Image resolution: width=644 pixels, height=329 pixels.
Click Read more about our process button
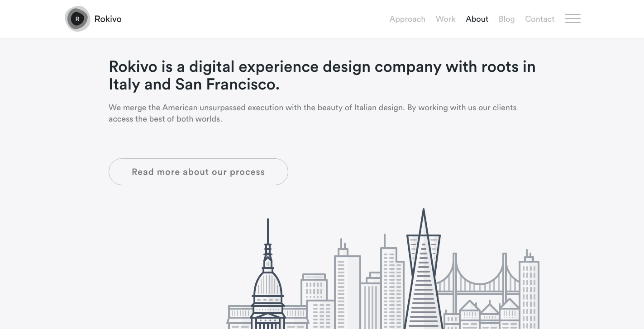[198, 172]
